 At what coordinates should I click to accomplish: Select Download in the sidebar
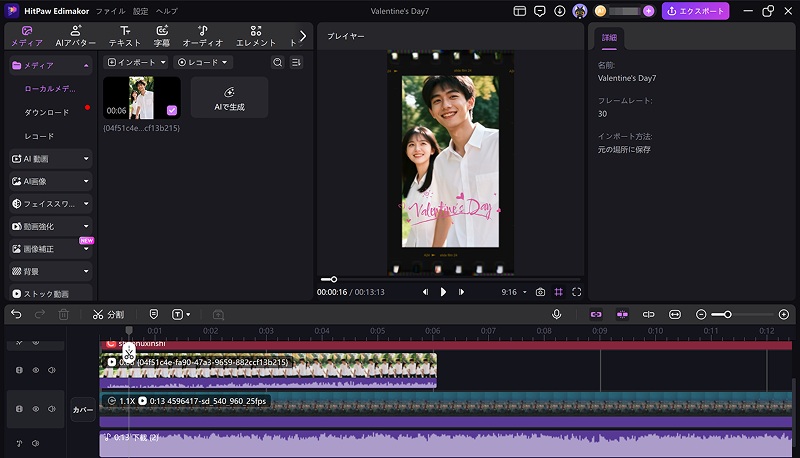pos(46,112)
